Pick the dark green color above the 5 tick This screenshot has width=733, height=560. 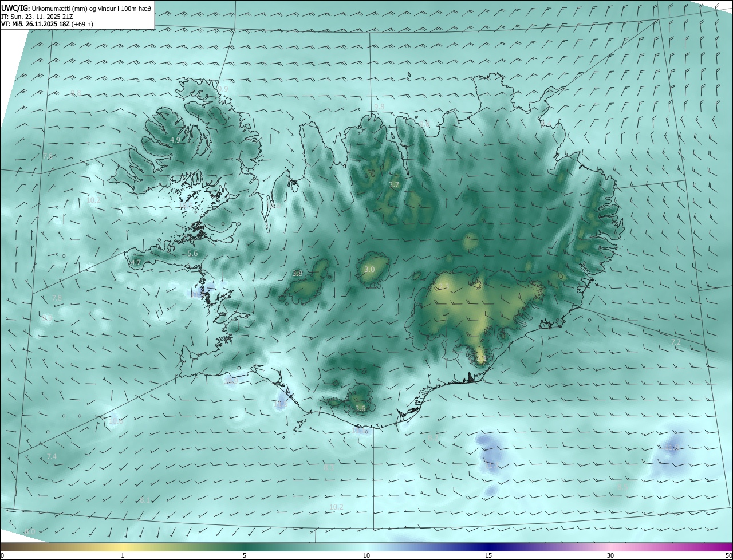(x=245, y=547)
